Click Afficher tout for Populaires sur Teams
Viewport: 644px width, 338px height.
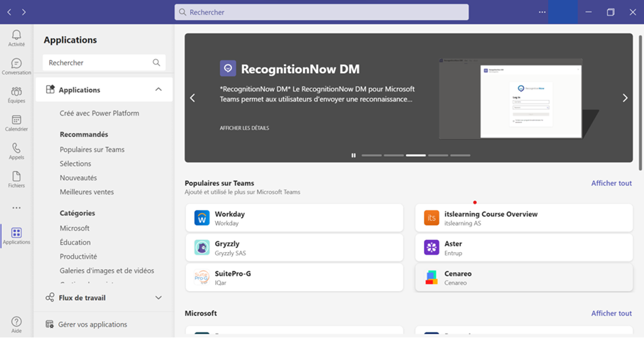click(611, 183)
